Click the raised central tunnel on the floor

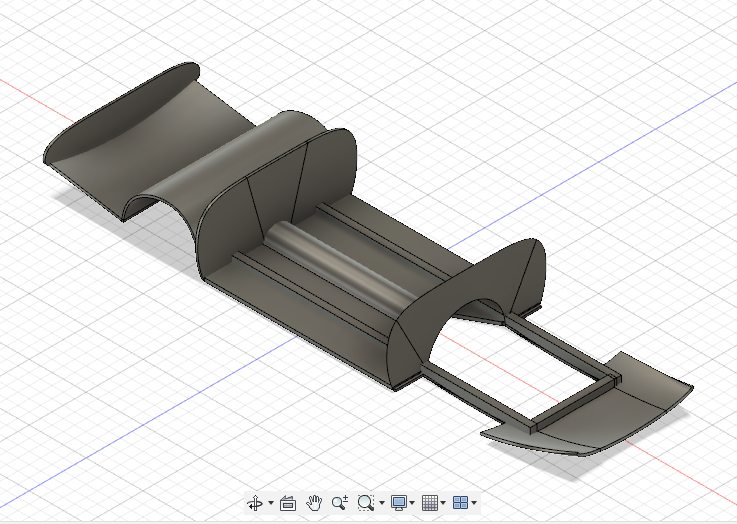click(x=340, y=268)
